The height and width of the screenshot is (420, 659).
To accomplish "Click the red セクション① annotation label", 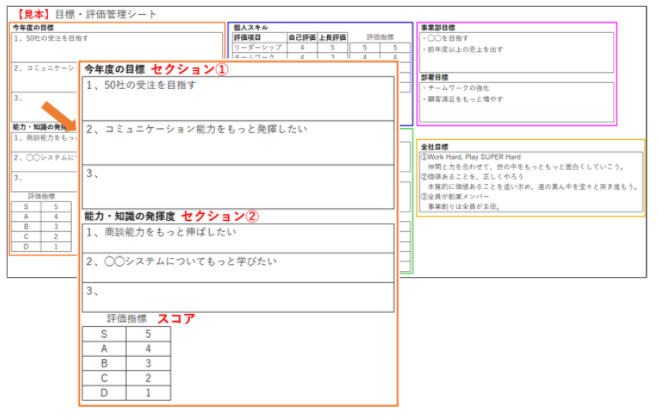I will click(x=190, y=71).
